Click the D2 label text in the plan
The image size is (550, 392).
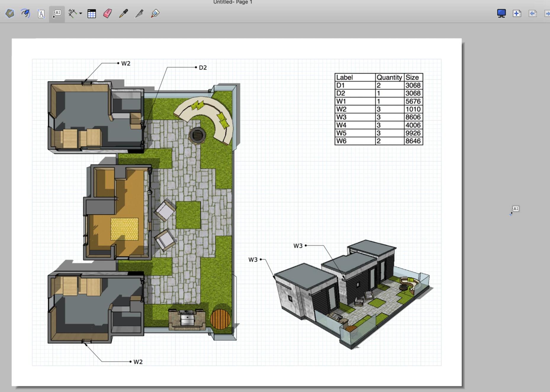point(203,68)
